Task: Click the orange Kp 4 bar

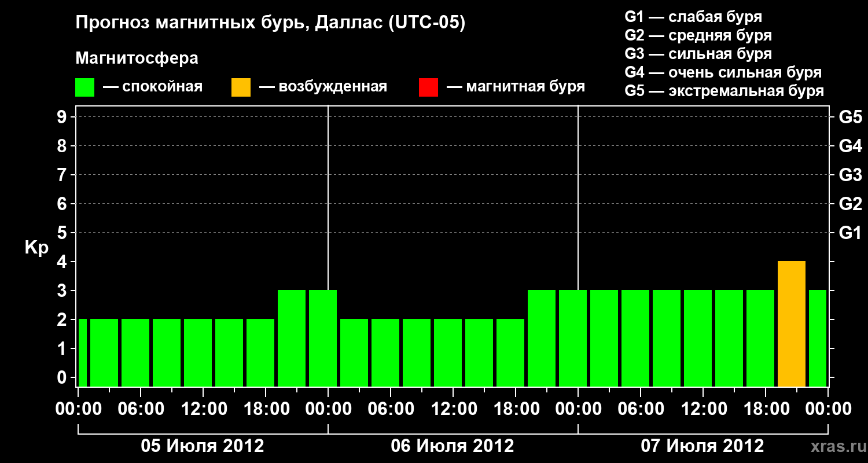Action: (792, 324)
